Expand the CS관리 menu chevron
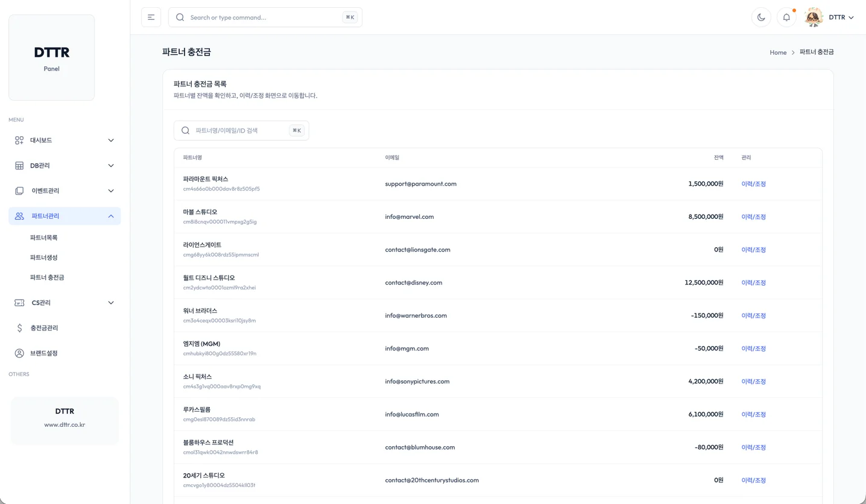The height and width of the screenshot is (504, 866). 111,303
